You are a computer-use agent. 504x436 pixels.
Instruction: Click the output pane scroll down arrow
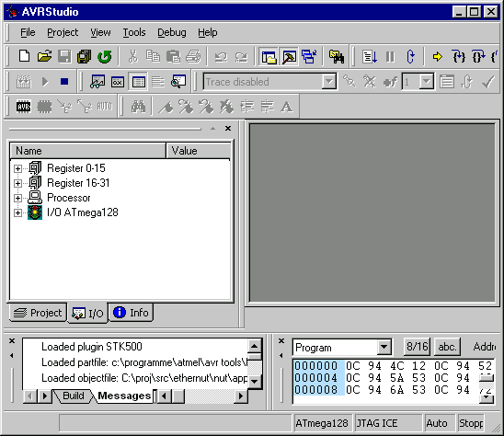pos(254,382)
